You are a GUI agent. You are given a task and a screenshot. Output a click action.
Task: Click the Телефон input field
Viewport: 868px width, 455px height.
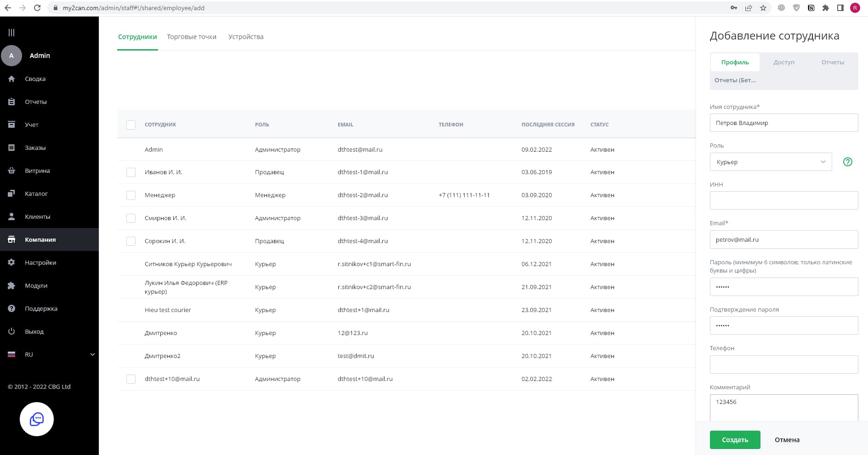pyautogui.click(x=784, y=364)
